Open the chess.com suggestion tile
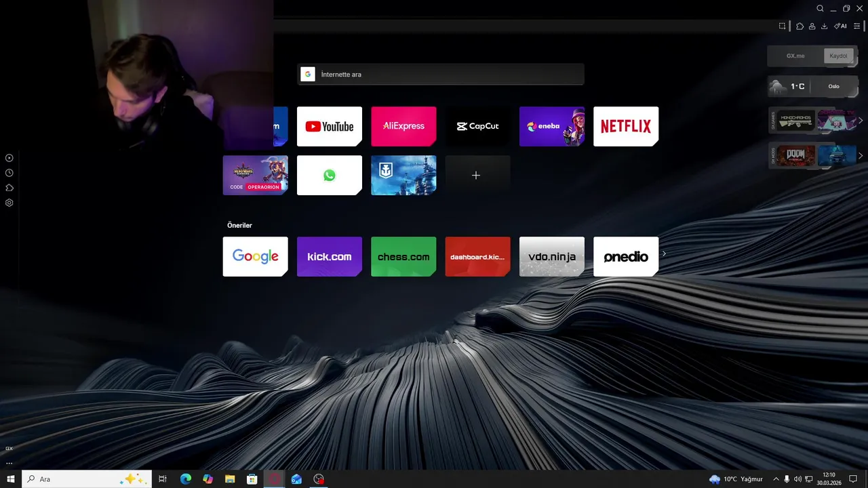Image resolution: width=868 pixels, height=488 pixels. [x=403, y=256]
